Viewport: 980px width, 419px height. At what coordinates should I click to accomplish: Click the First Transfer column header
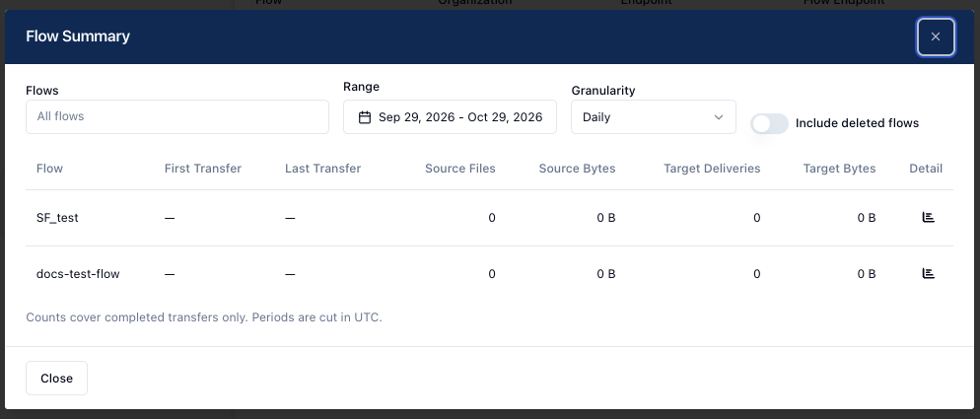pyautogui.click(x=203, y=169)
